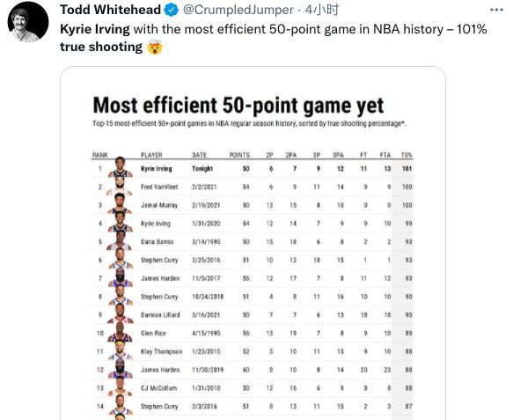
Task: Click the POINTS column header
Action: (239, 155)
